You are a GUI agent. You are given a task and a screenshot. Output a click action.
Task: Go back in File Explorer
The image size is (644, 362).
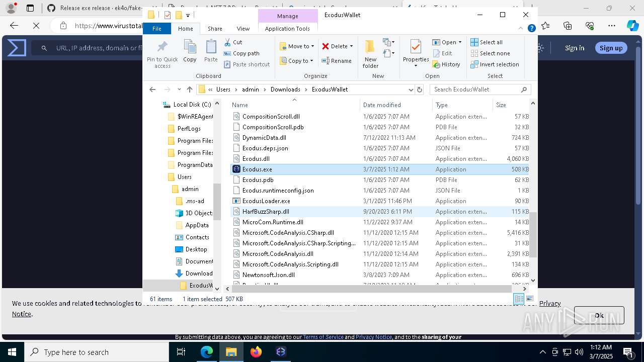tap(152, 89)
